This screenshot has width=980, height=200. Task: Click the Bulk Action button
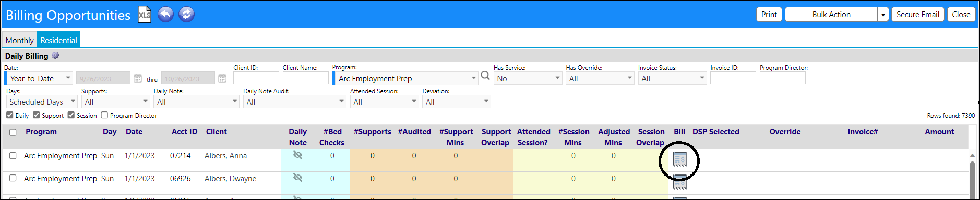tap(831, 15)
